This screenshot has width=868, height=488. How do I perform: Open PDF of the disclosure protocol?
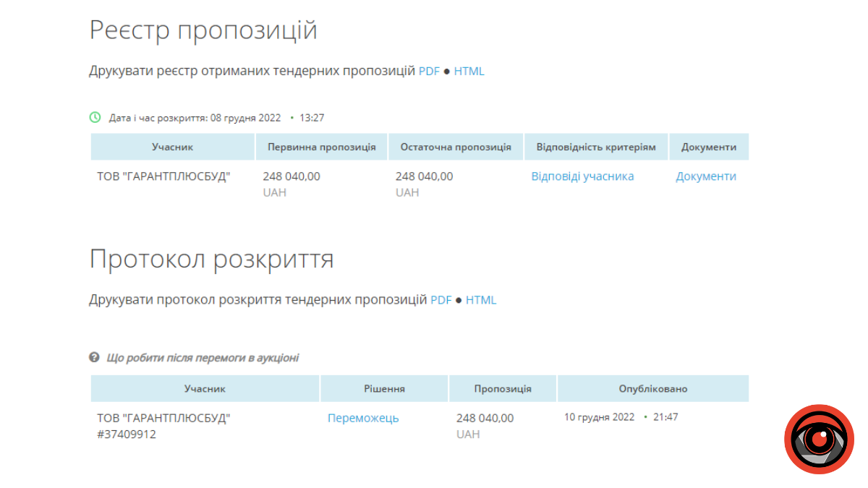click(x=441, y=299)
